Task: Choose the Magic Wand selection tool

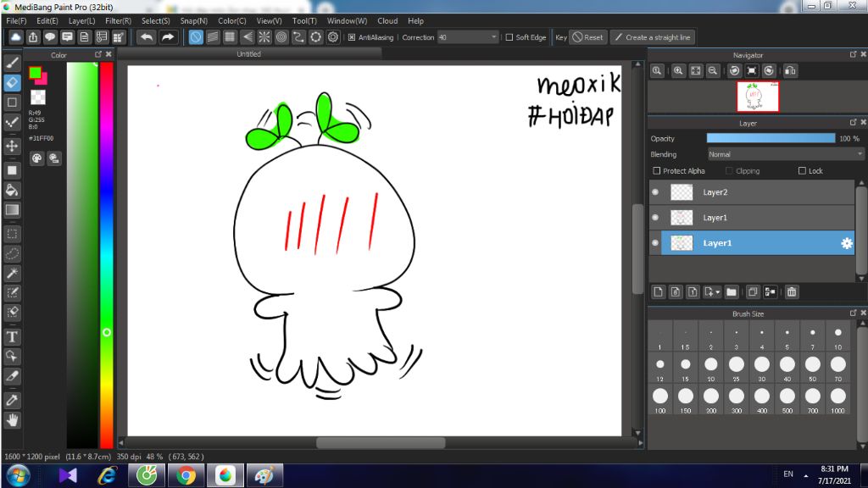Action: click(12, 273)
